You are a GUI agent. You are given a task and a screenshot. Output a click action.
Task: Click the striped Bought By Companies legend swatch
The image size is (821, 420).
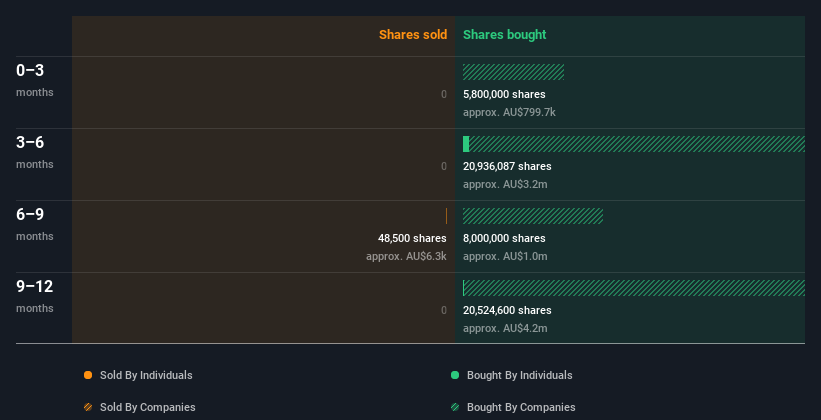click(455, 407)
